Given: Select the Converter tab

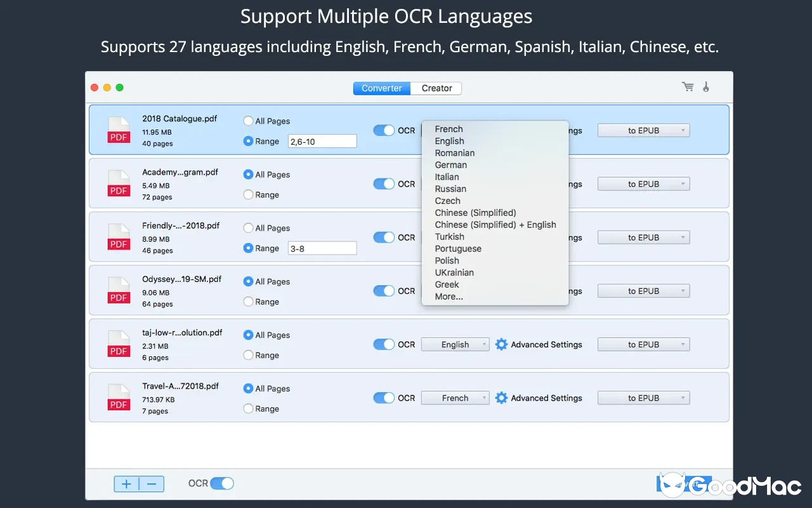Looking at the screenshot, I should (381, 88).
